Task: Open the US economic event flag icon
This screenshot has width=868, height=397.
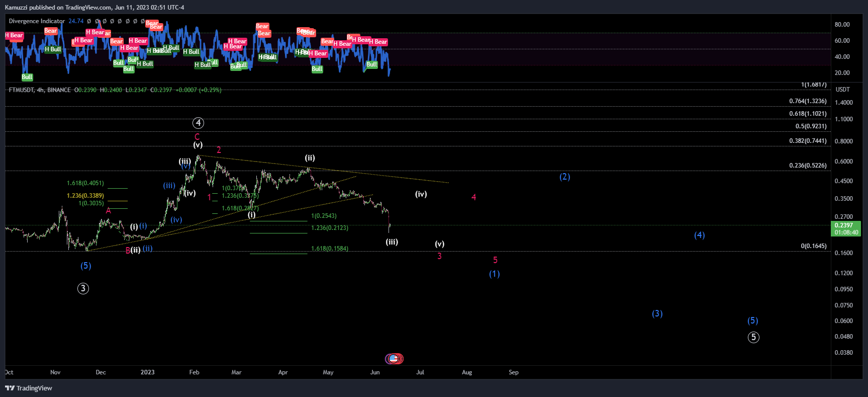Action: pyautogui.click(x=394, y=359)
